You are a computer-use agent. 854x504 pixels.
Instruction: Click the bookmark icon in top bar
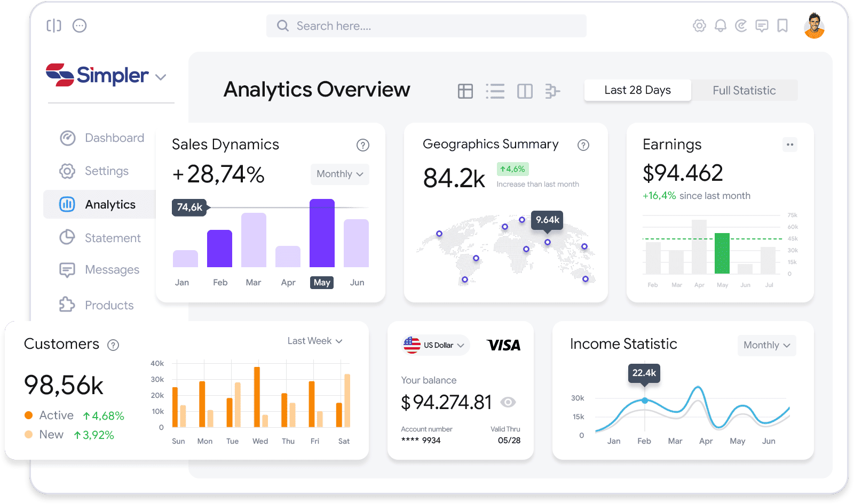coord(782,26)
